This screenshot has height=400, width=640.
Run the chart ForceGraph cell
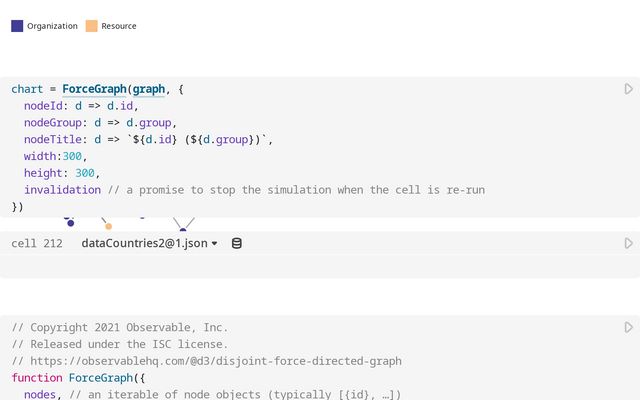pos(629,89)
